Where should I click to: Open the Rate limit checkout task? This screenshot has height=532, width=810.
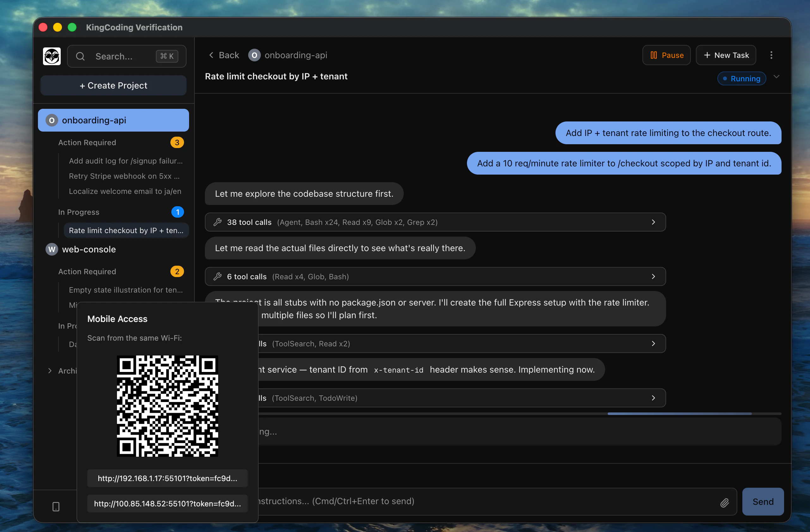pos(126,230)
